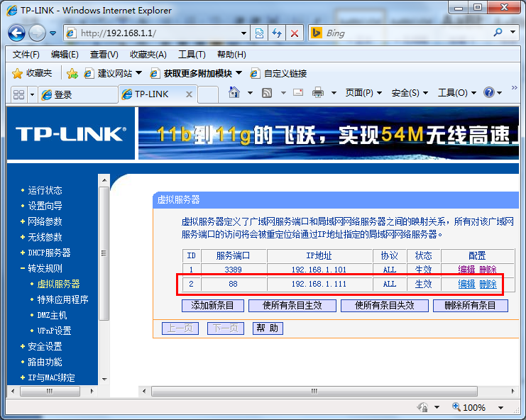Click the RSS feeds icon
Screen dimensions: 526x420
pos(267,93)
